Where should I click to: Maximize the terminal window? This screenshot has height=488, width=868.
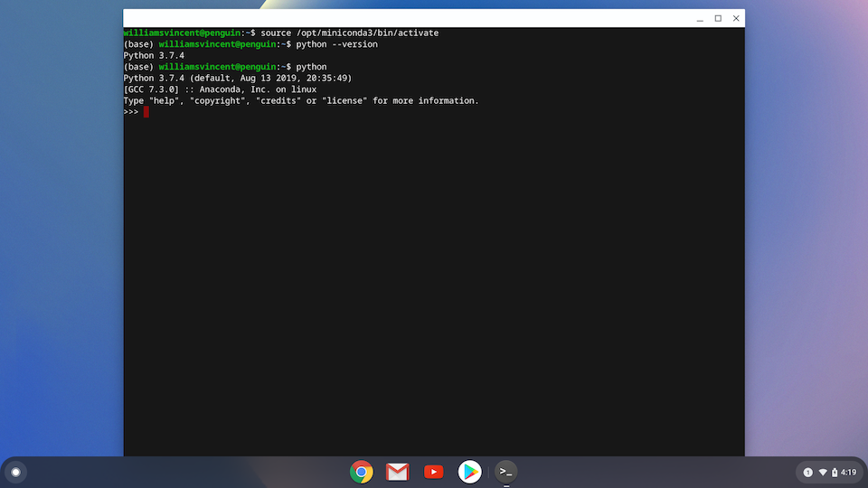[x=718, y=18]
